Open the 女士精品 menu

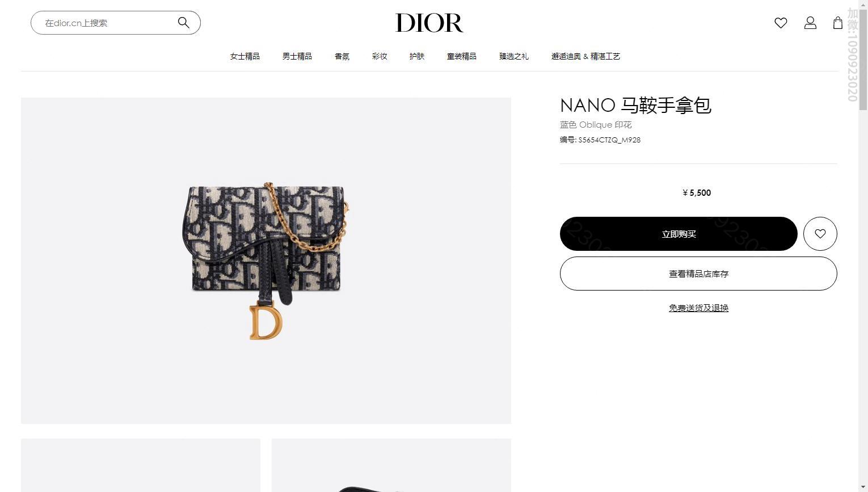[245, 56]
